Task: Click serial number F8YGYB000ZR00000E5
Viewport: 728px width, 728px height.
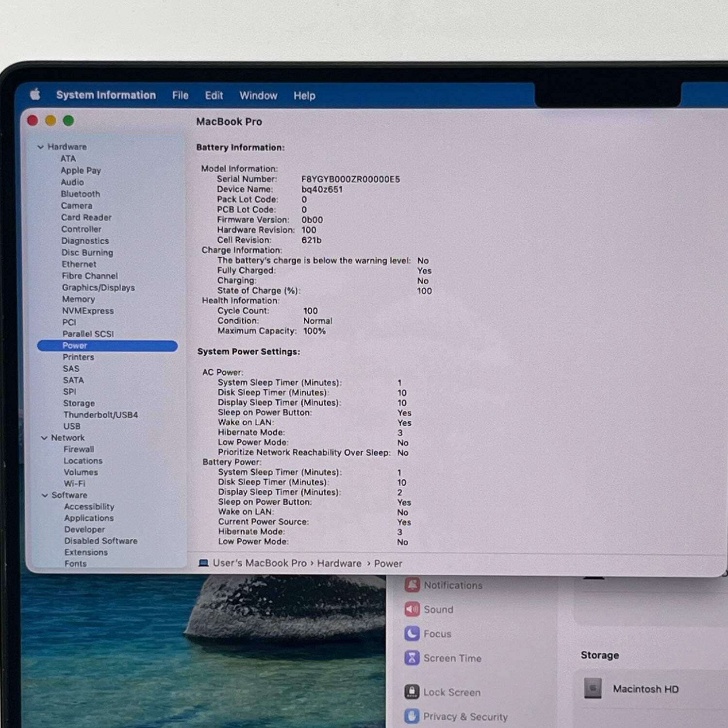Action: pos(350,179)
